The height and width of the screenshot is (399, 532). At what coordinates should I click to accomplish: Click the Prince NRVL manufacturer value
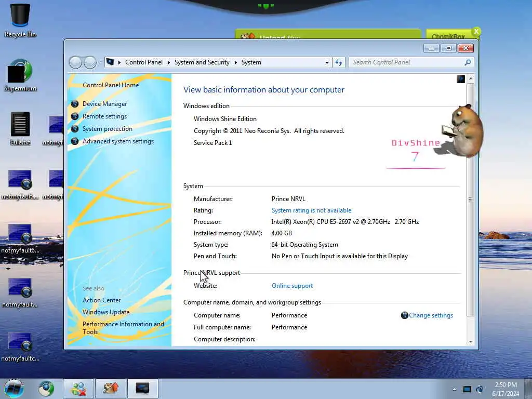pos(288,199)
